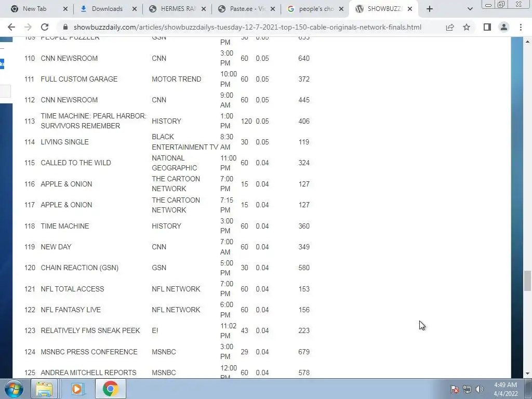Open Action Center flag tray icon
The width and height of the screenshot is (532, 399).
[455, 389]
